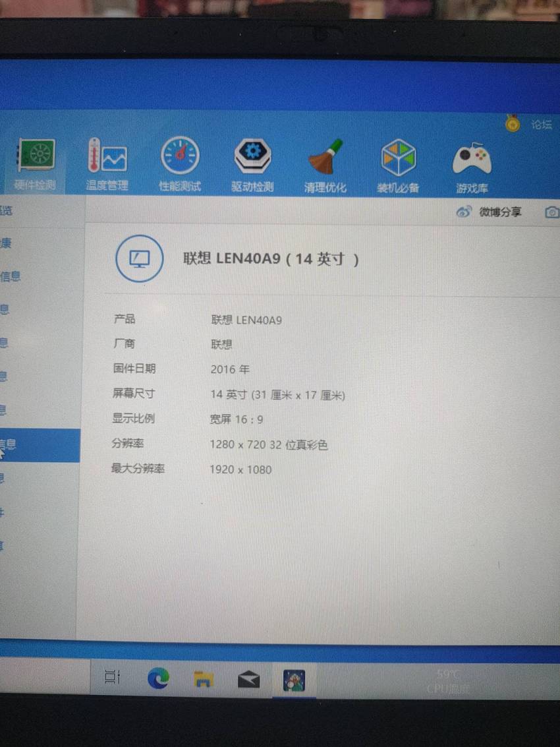Click the product value 联想 LEN40A9
The width and height of the screenshot is (560, 747).
[x=246, y=320]
